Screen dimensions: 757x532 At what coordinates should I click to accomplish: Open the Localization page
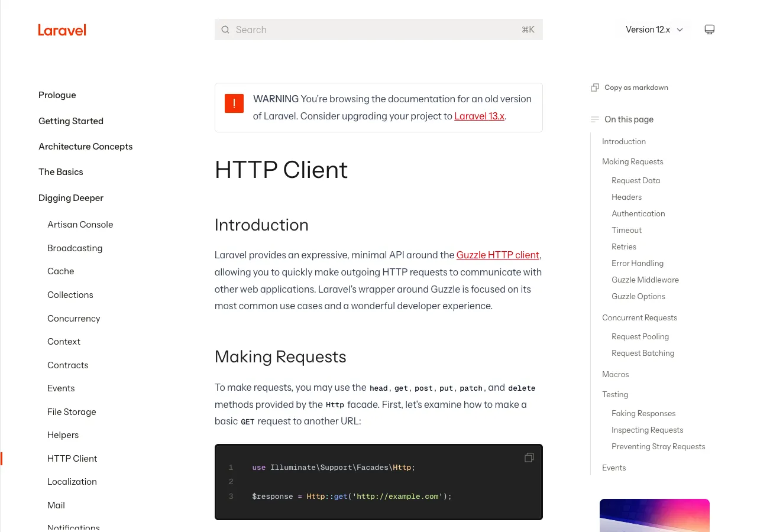click(72, 482)
